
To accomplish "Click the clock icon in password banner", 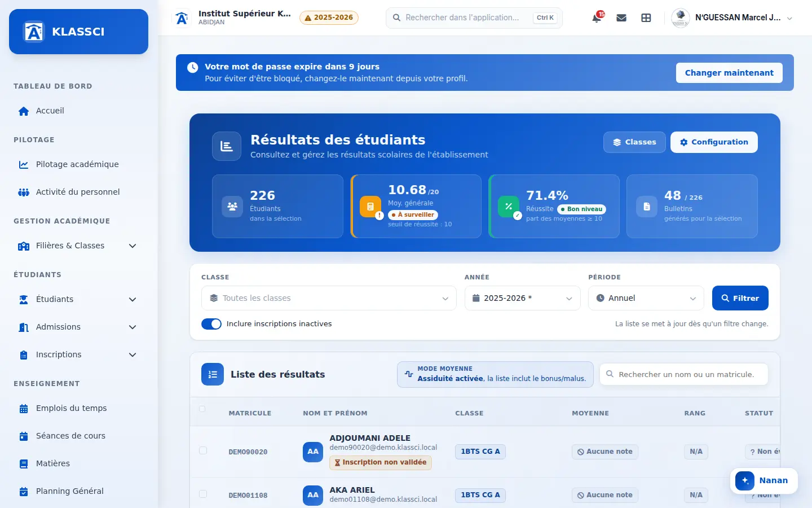I will coord(192,67).
